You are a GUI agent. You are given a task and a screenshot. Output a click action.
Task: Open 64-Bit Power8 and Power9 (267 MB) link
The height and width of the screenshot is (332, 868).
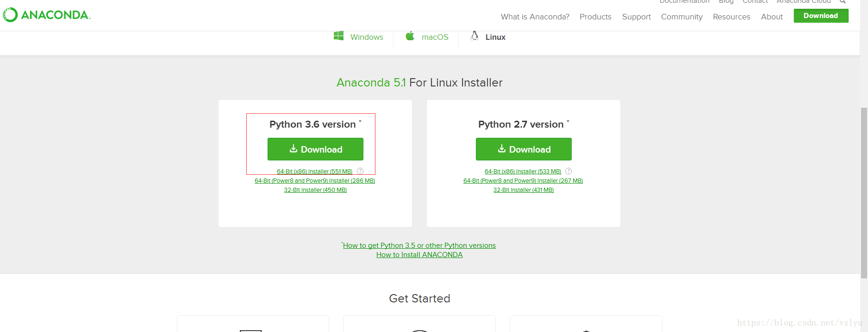tap(523, 181)
